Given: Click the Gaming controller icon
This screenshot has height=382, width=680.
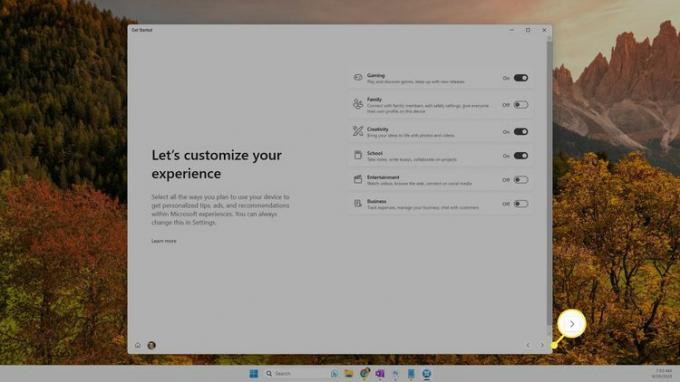Looking at the screenshot, I should tap(358, 78).
